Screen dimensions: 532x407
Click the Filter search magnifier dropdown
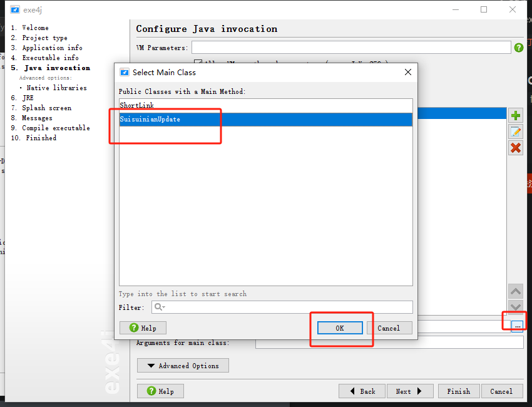click(160, 307)
